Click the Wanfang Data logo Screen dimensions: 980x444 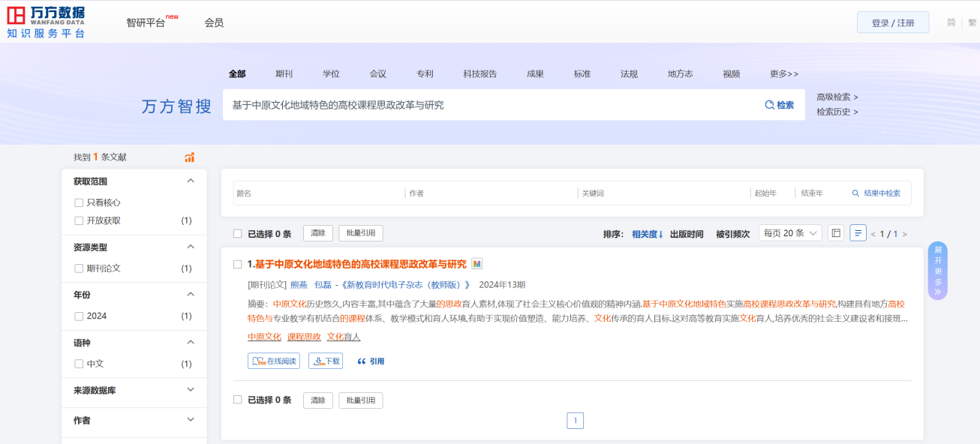click(46, 22)
